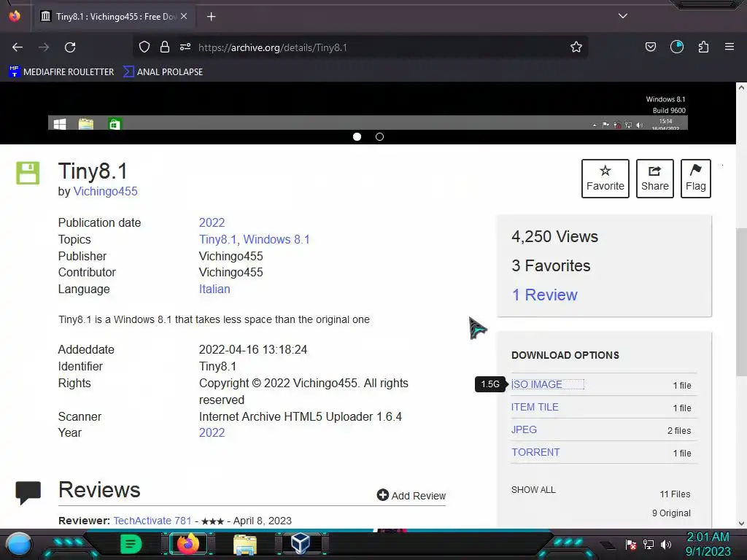The width and height of the screenshot is (747, 560).
Task: Click the scrollbar up arrow
Action: click(741, 87)
